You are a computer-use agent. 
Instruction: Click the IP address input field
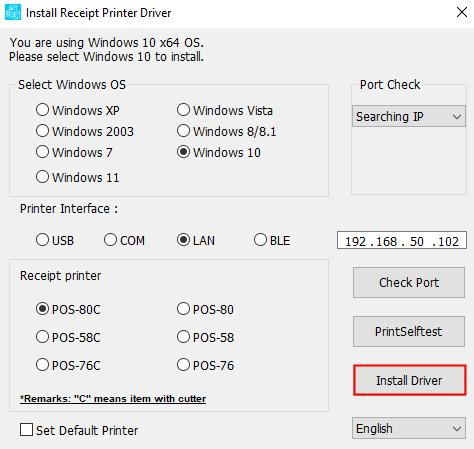click(402, 240)
